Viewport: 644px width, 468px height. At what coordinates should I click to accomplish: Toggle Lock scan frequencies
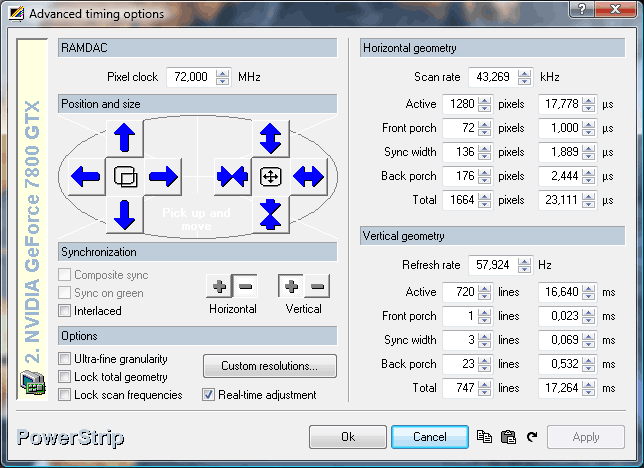(64, 395)
